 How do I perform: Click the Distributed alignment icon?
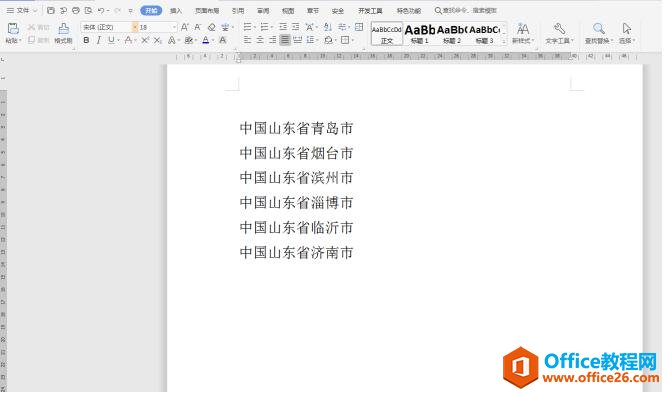click(297, 40)
